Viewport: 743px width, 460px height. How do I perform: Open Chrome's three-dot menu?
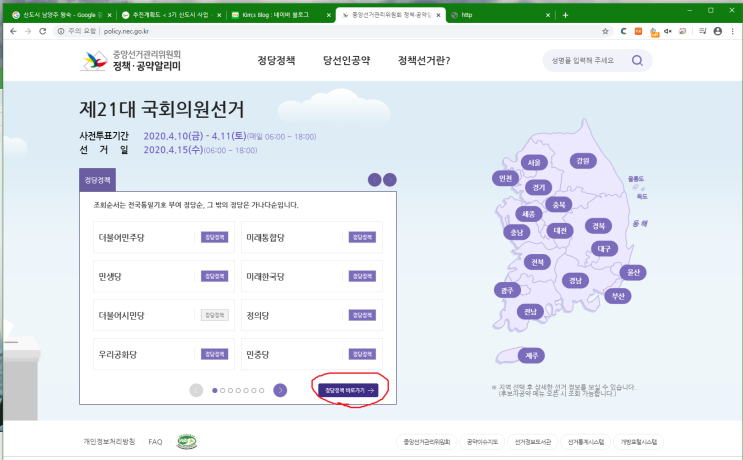(x=733, y=31)
